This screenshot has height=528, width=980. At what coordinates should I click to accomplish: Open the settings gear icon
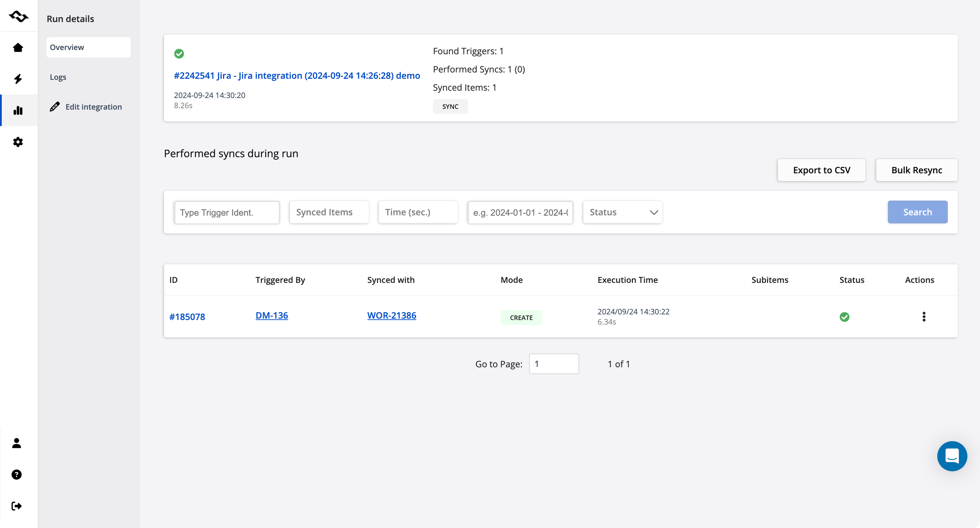[x=18, y=142]
